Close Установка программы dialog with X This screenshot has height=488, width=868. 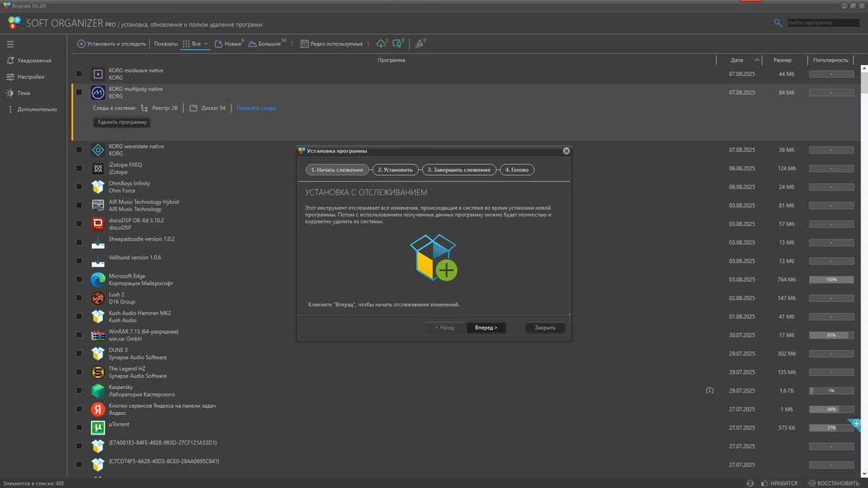(x=566, y=151)
